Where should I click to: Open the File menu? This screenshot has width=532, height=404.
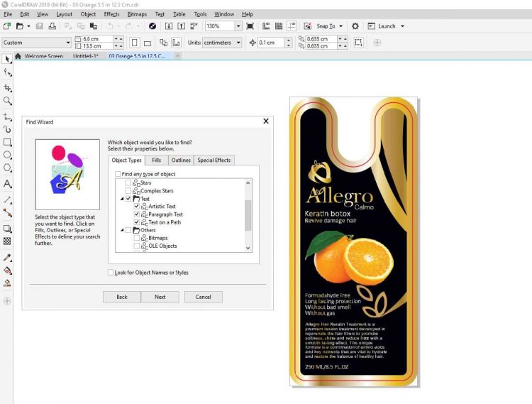pos(8,14)
